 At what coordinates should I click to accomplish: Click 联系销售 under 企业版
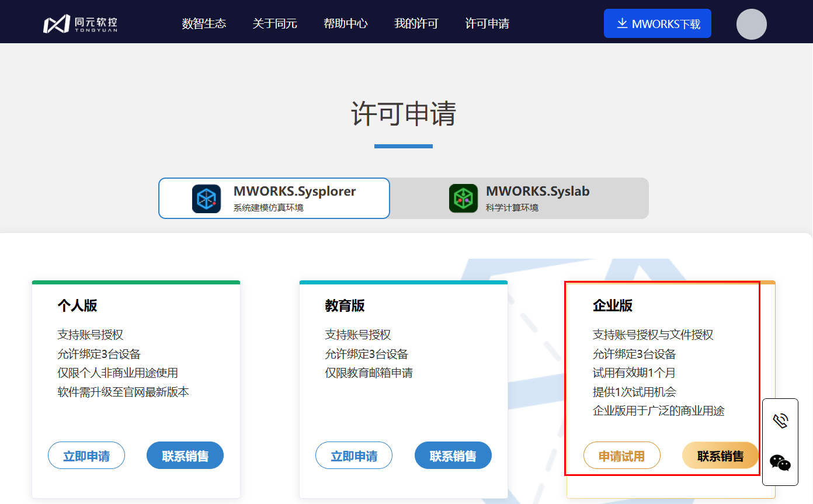[x=720, y=456]
